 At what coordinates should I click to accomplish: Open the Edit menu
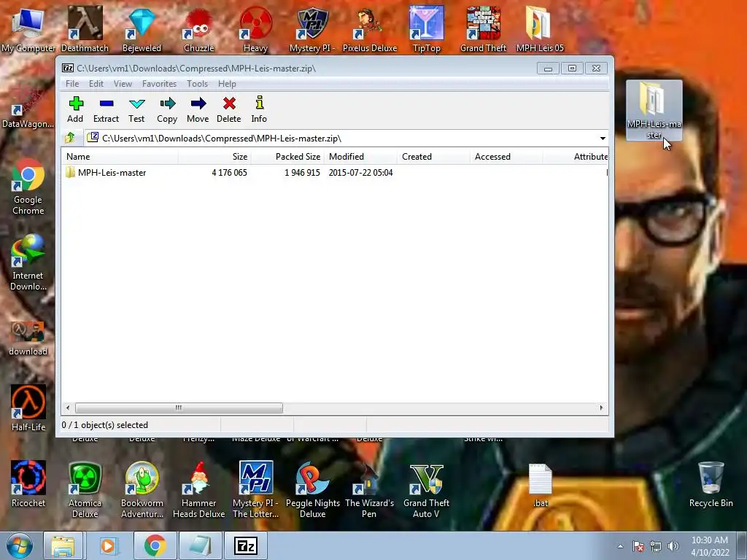(x=96, y=84)
